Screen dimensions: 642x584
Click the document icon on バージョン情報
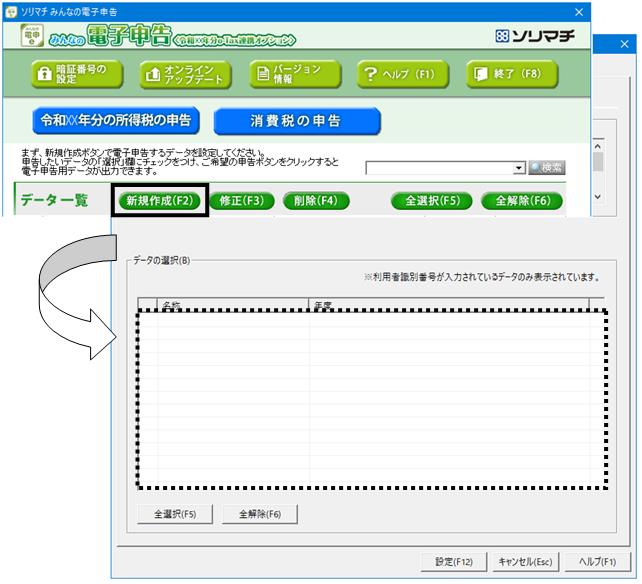262,74
